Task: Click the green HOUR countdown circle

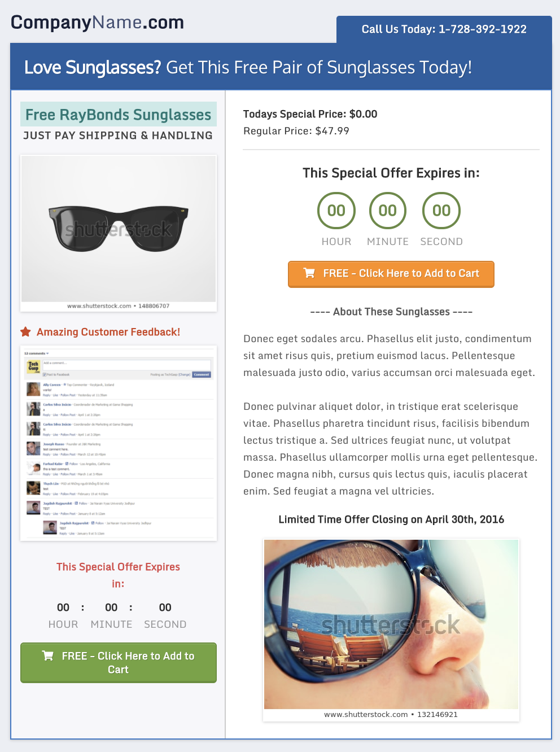Action: (x=336, y=211)
